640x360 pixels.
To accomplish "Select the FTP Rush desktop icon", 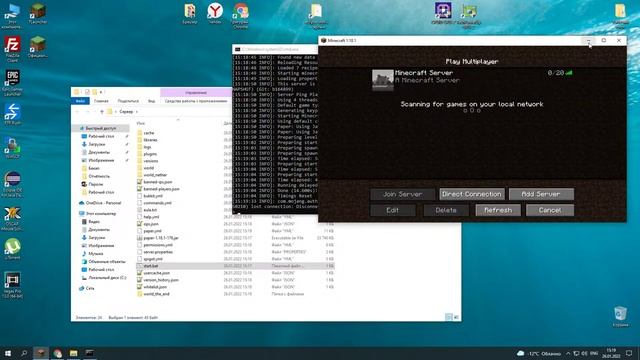I will [12, 114].
